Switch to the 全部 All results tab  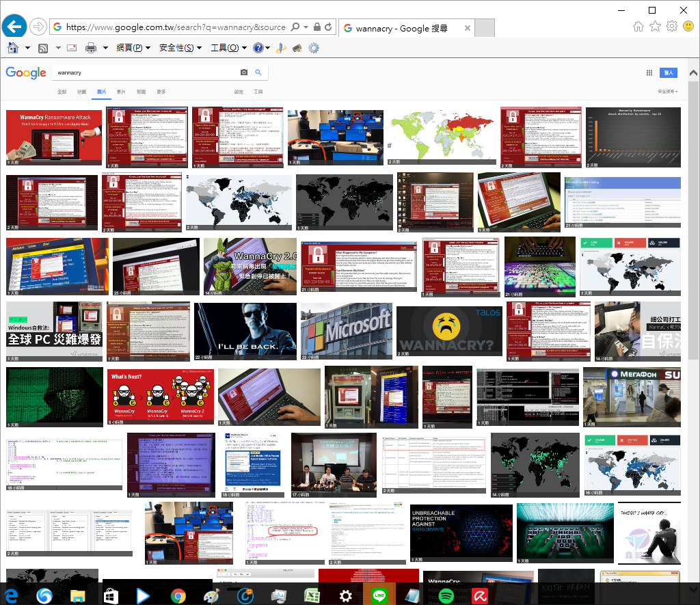pos(62,92)
